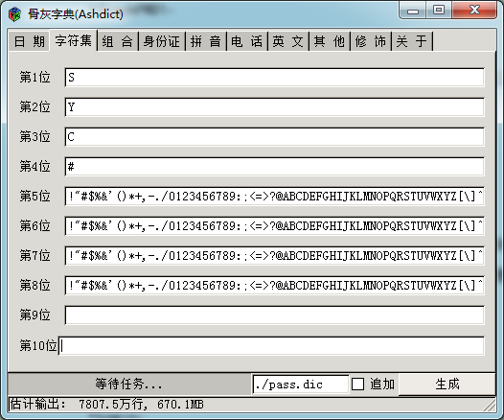Image resolution: width=504 pixels, height=420 pixels.
Task: Switch to the 英文 tab
Action: pos(288,41)
